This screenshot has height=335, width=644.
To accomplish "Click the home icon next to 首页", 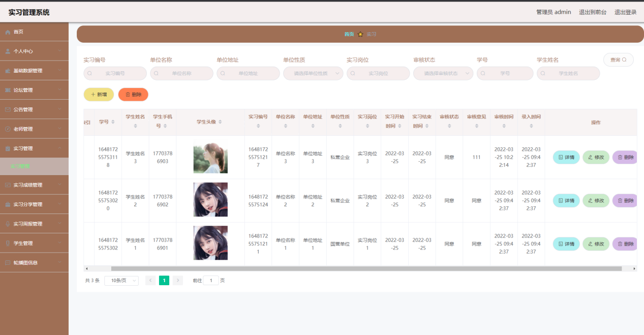I will [8, 33].
